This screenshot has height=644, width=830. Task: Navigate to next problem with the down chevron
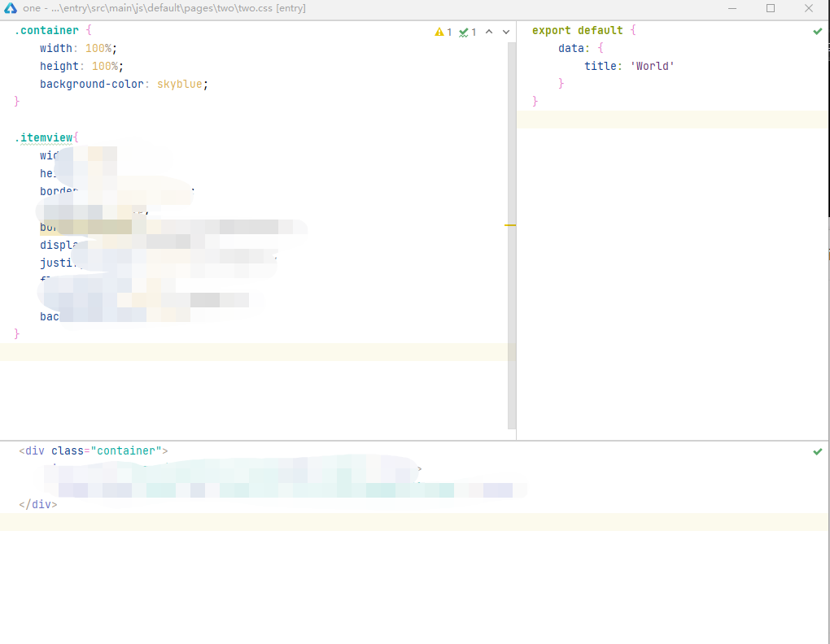pyautogui.click(x=505, y=32)
